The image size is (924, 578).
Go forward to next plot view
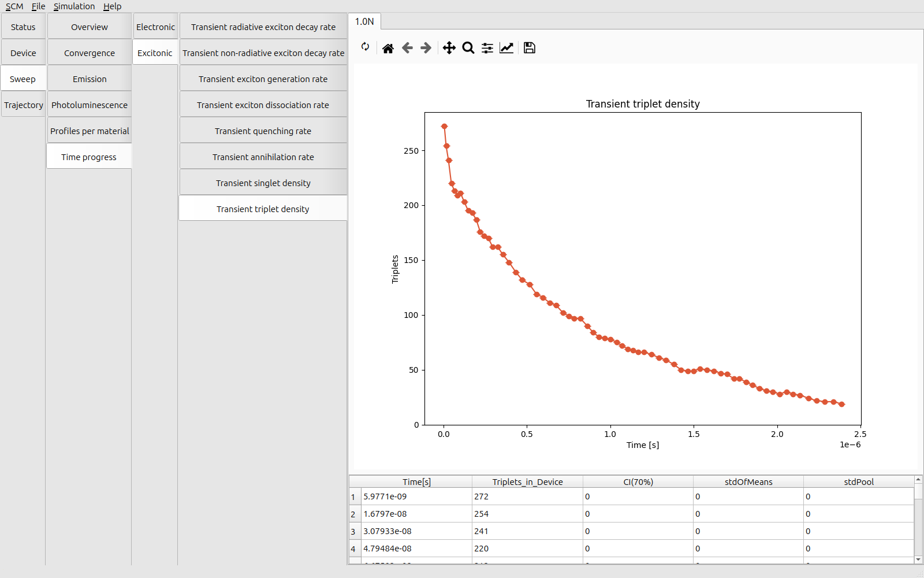tap(426, 48)
